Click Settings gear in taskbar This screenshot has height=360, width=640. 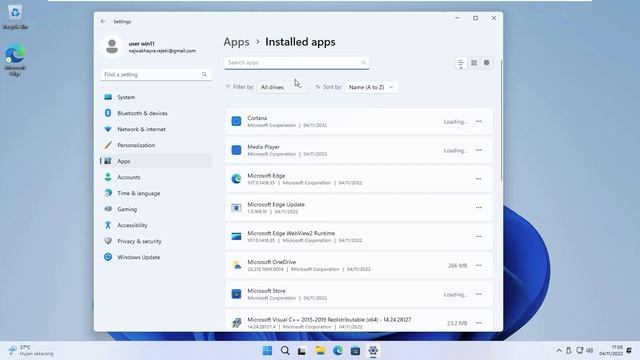tap(373, 351)
